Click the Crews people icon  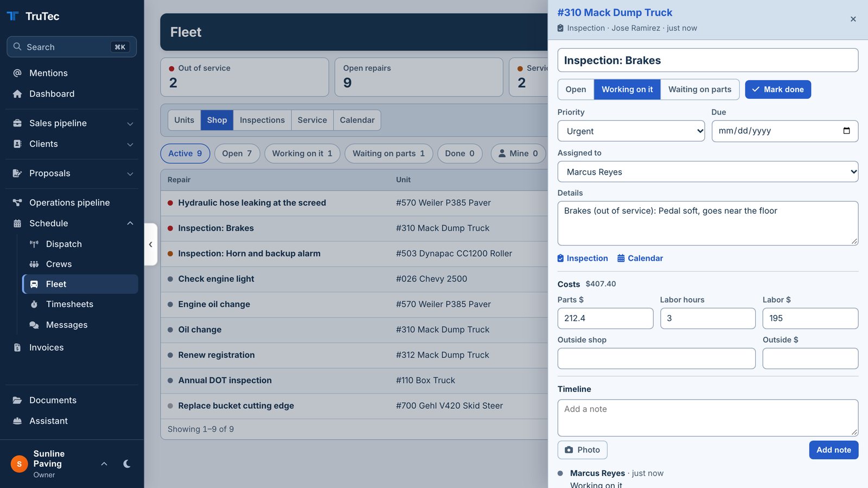coord(34,264)
